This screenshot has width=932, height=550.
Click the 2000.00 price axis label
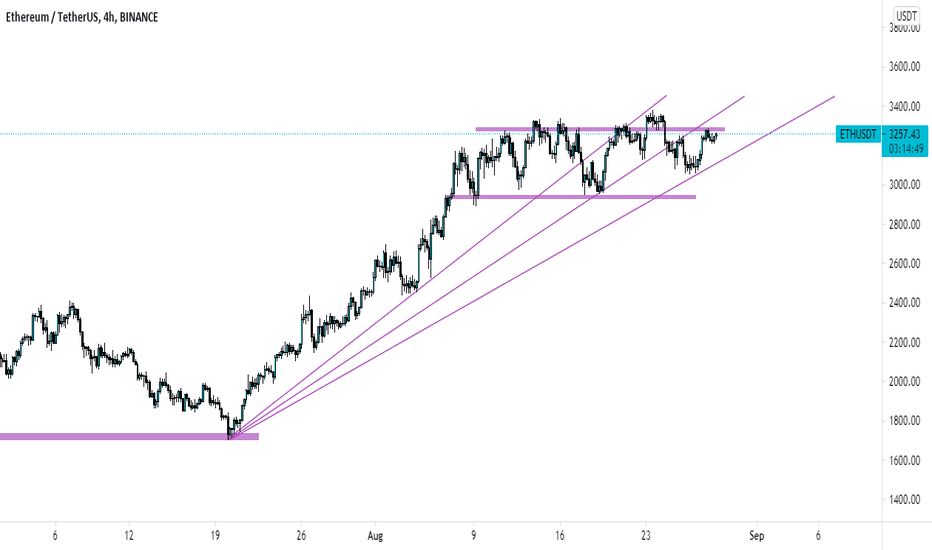(904, 382)
